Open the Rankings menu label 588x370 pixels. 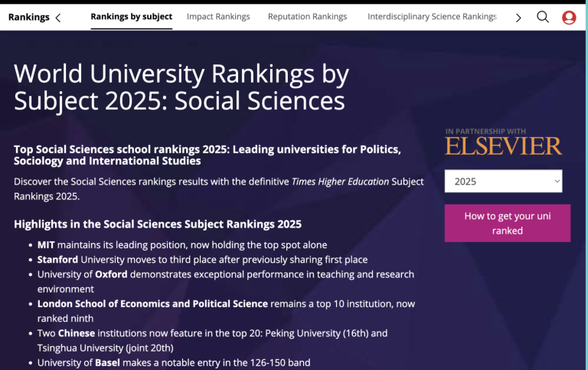(28, 17)
